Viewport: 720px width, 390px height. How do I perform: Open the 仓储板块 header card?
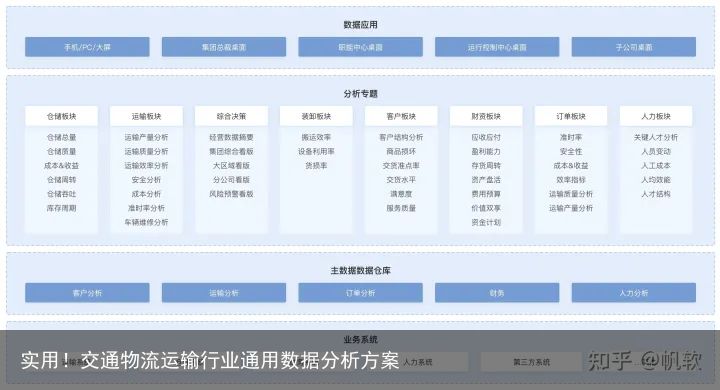coord(62,116)
